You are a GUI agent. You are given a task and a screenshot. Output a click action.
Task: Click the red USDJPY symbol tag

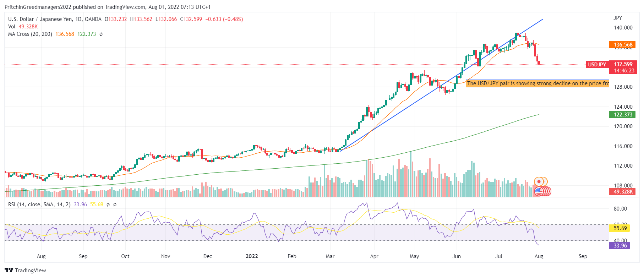597,64
